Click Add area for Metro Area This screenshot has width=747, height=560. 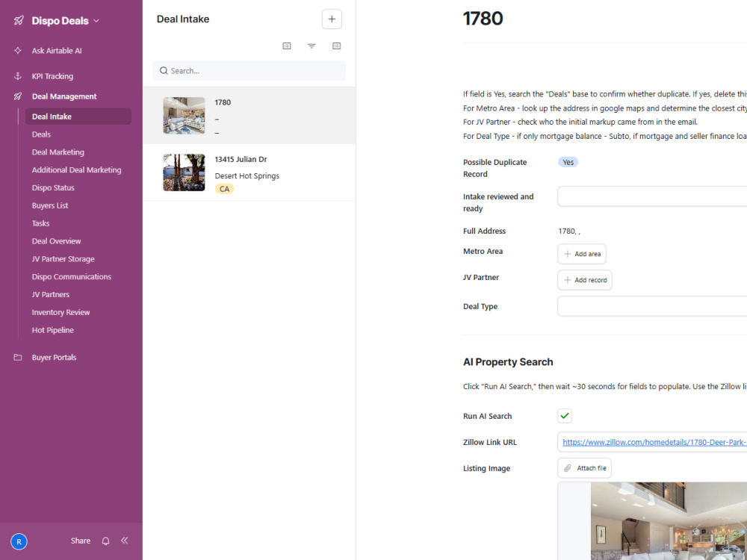click(x=582, y=254)
